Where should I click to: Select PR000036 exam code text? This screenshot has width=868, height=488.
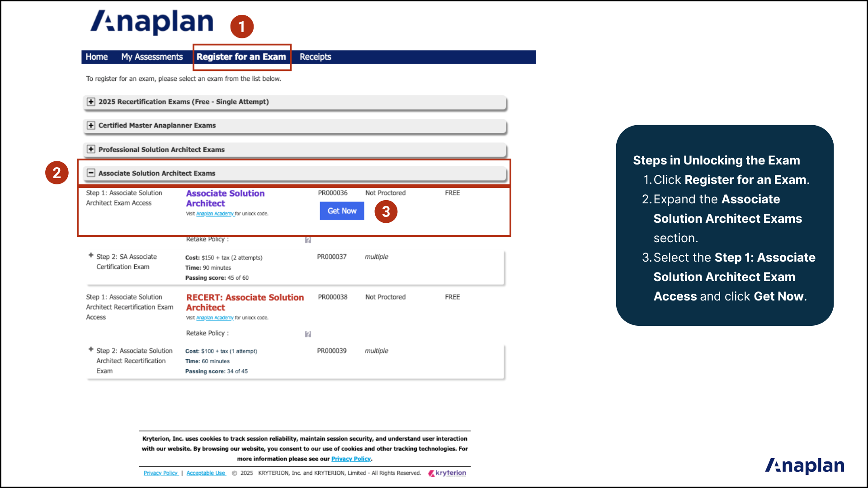click(x=333, y=193)
